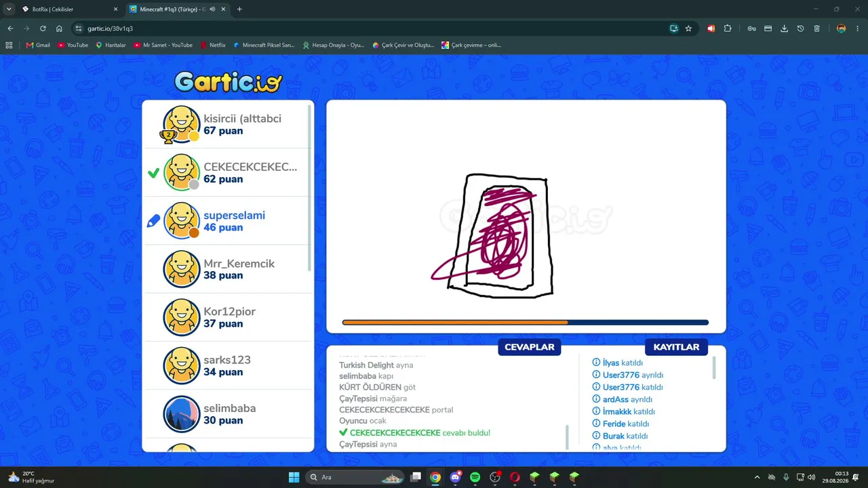Click the Mrr_Keremcik player avatar
Viewport: 868px width, 488px height.
pos(182,269)
